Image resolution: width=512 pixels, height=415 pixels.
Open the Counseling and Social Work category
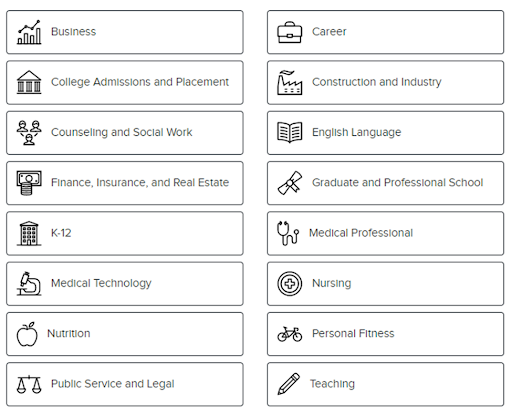tap(125, 133)
